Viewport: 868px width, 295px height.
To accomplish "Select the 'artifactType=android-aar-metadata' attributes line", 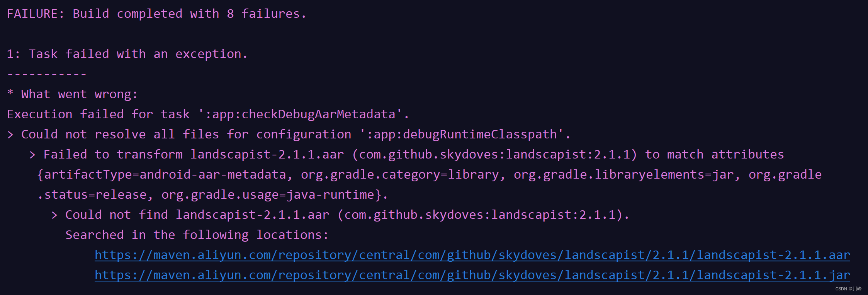I will coord(429,175).
